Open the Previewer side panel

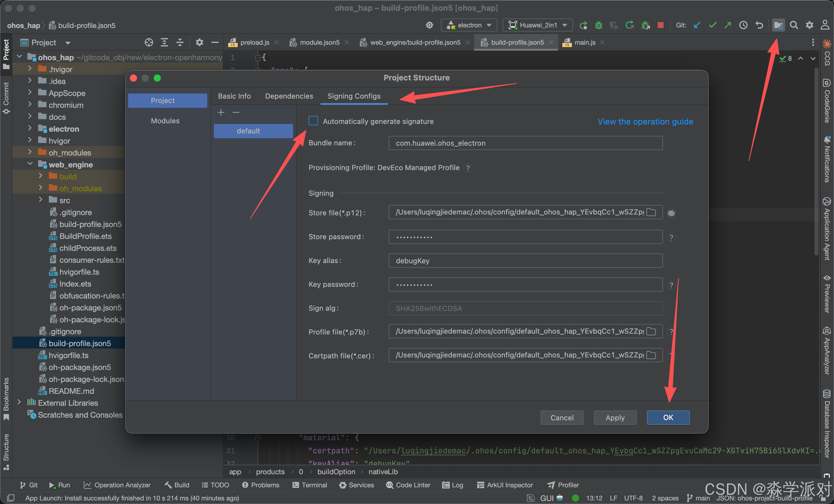[827, 294]
